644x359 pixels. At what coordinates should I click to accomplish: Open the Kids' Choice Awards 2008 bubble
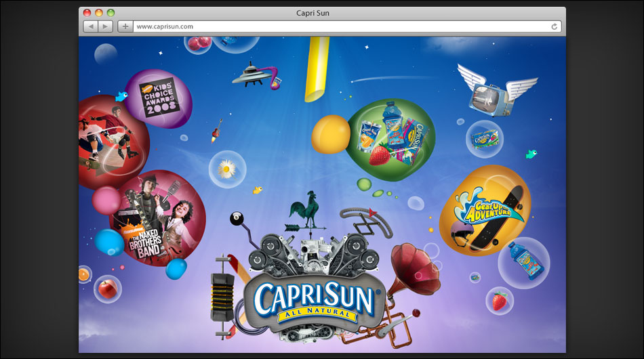tap(159, 98)
